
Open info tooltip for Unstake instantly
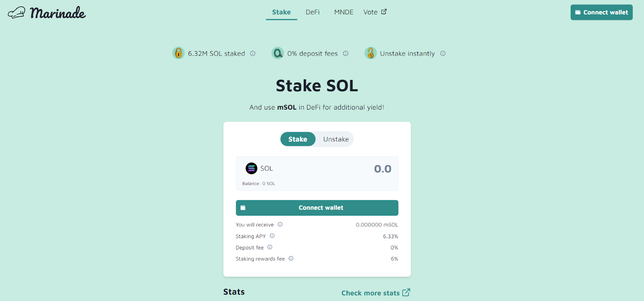443,54
